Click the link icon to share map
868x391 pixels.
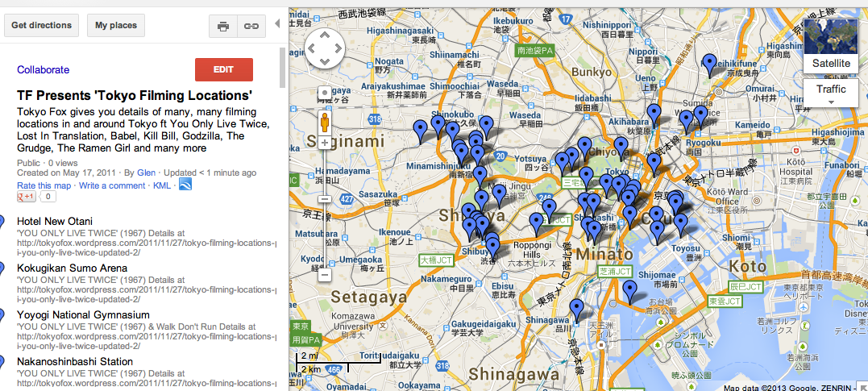251,26
